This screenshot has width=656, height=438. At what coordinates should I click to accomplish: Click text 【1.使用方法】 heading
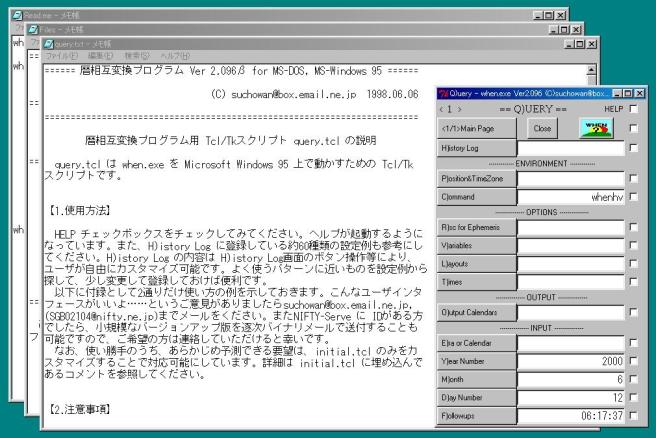point(79,210)
